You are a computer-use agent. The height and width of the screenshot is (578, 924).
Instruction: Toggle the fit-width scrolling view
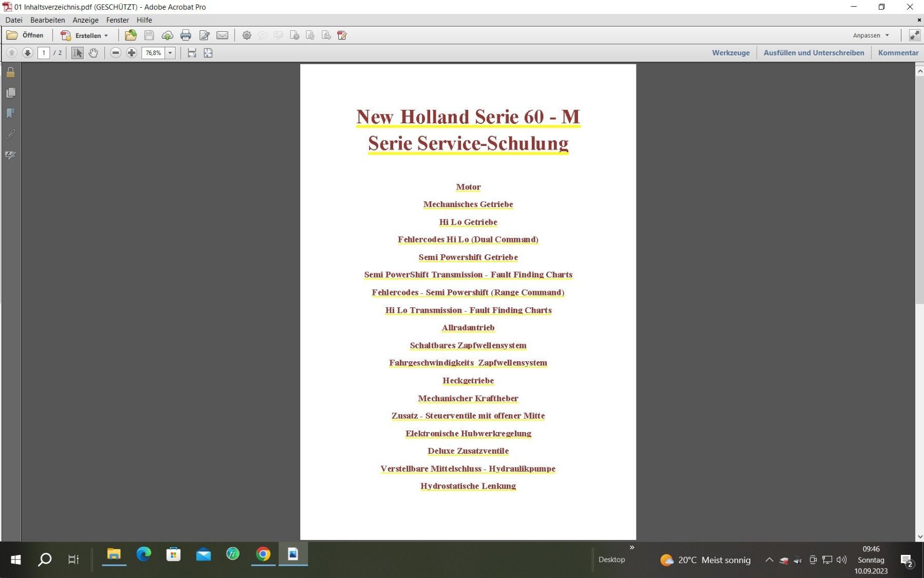click(192, 53)
